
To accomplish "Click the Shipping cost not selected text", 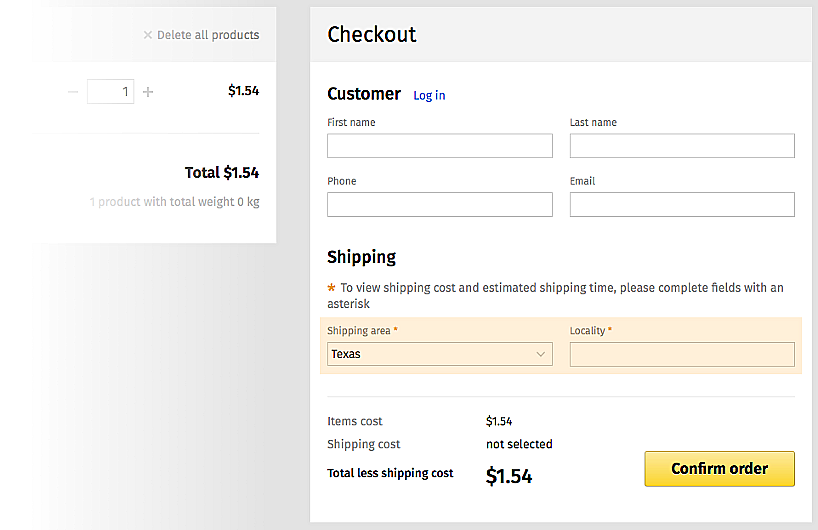I will coord(519,444).
